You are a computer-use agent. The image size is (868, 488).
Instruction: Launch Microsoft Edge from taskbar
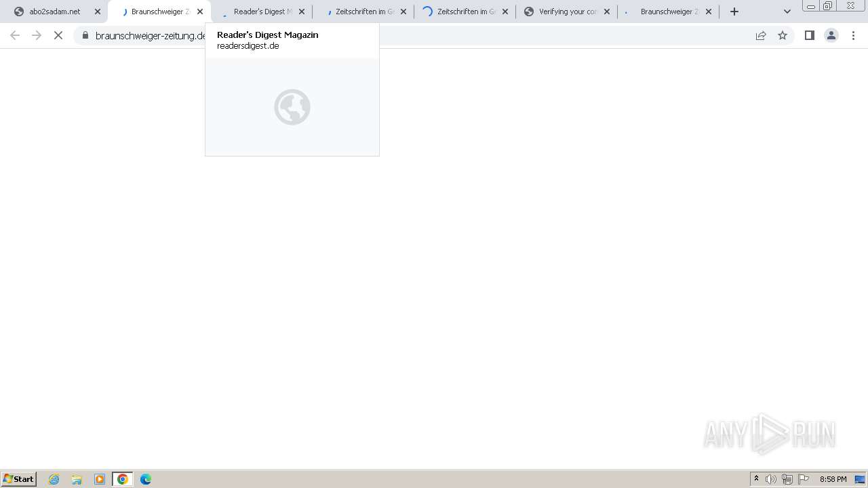pos(146,479)
